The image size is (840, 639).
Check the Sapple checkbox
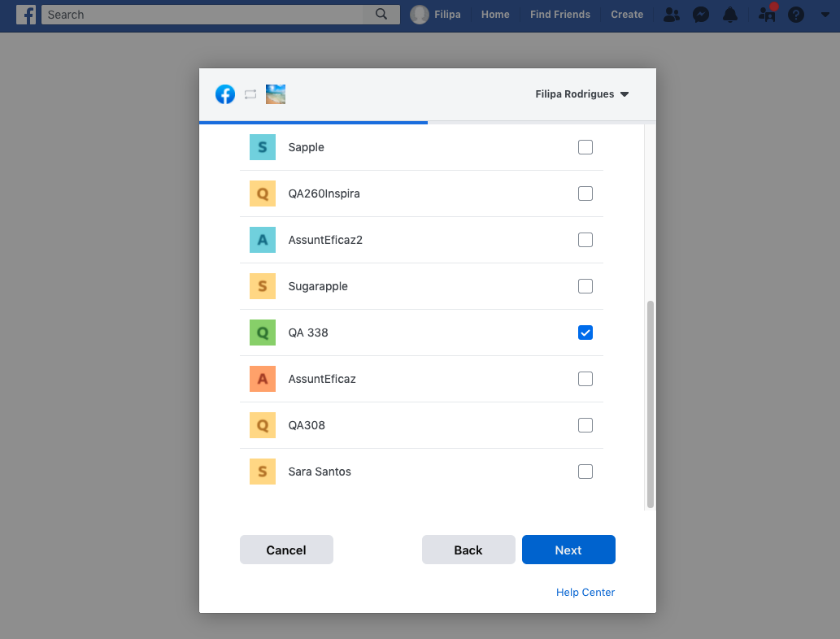click(x=585, y=147)
